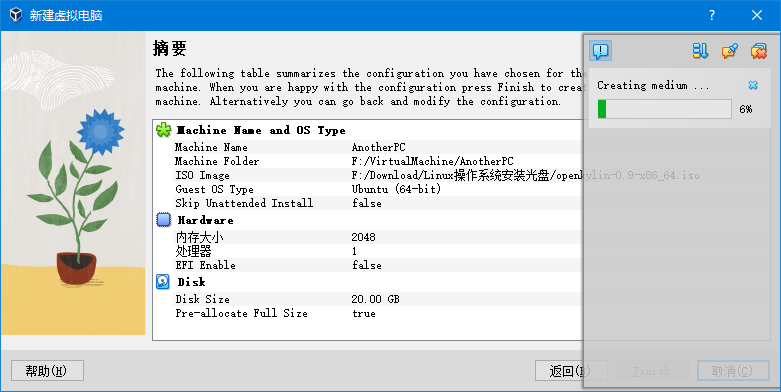Click the 2048 memory value

(x=363, y=237)
